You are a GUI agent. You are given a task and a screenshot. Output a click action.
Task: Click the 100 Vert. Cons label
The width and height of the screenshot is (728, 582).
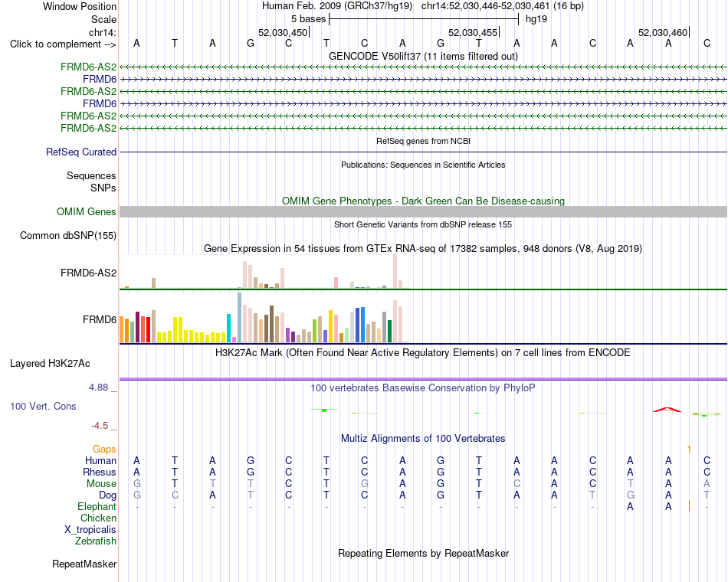coord(43,406)
